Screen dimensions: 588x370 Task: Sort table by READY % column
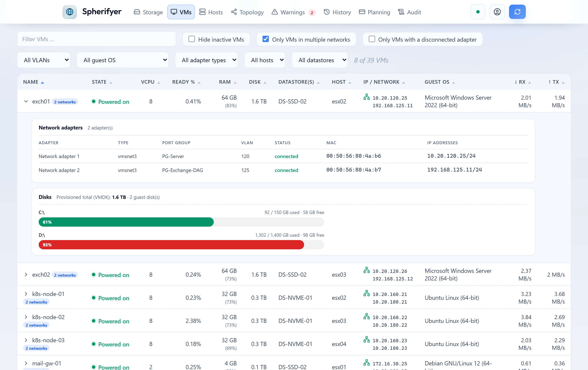[186, 82]
